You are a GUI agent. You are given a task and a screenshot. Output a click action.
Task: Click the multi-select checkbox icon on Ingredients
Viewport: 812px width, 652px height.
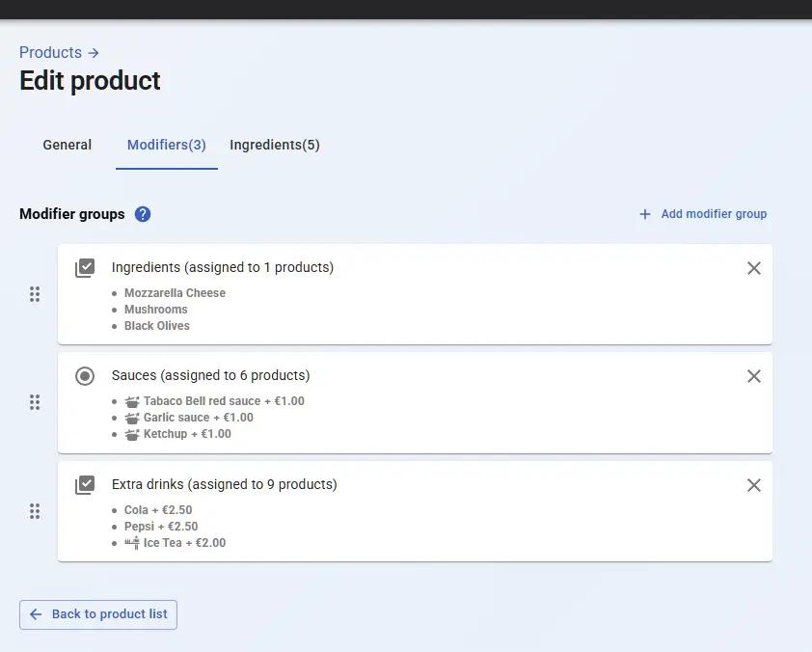tap(85, 267)
